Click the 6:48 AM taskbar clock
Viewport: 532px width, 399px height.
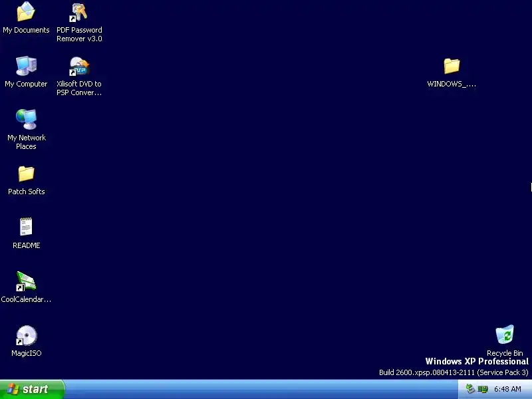(x=507, y=389)
